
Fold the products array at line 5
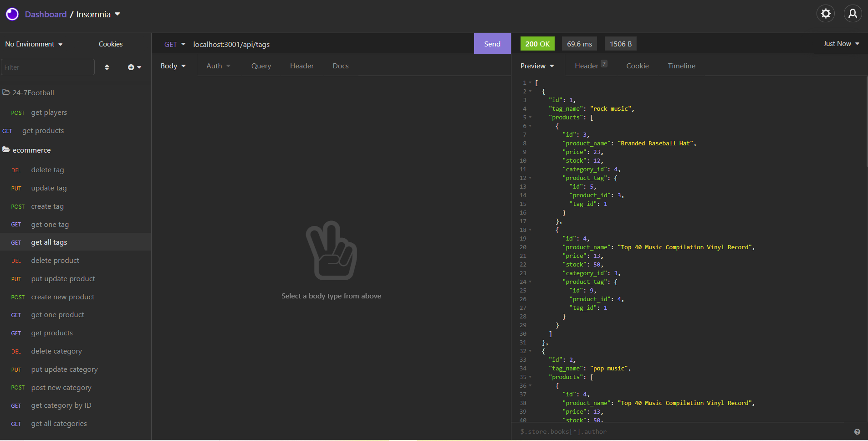pyautogui.click(x=529, y=117)
